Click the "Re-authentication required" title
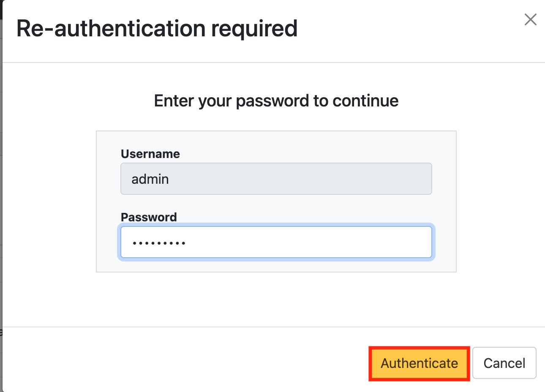The width and height of the screenshot is (545, 392). (x=157, y=29)
